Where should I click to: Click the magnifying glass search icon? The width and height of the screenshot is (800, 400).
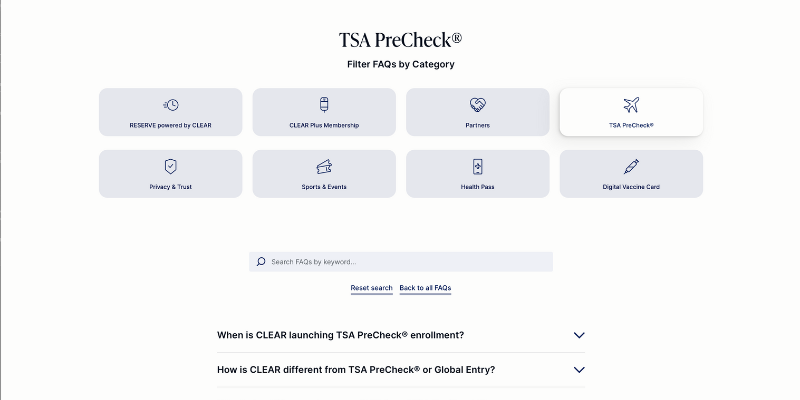point(262,262)
